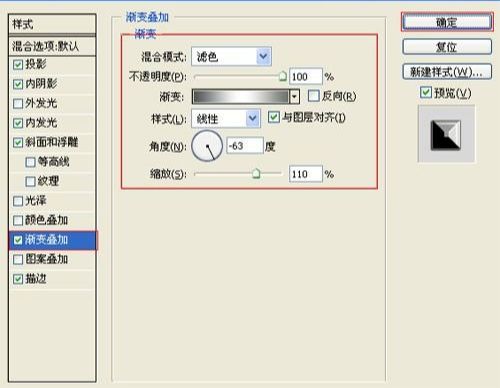Image resolution: width=500 pixels, height=388 pixels.
Task: Select the 渐变叠加 list item label
Action: [47, 240]
